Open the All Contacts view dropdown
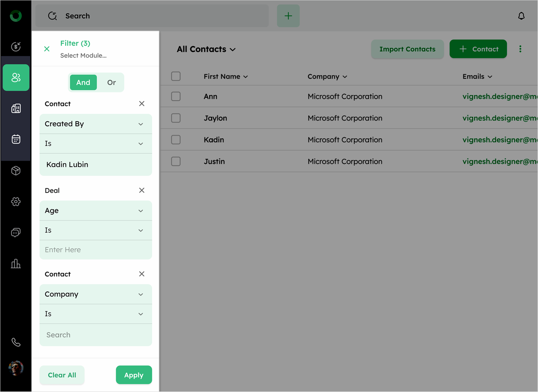 pos(206,49)
